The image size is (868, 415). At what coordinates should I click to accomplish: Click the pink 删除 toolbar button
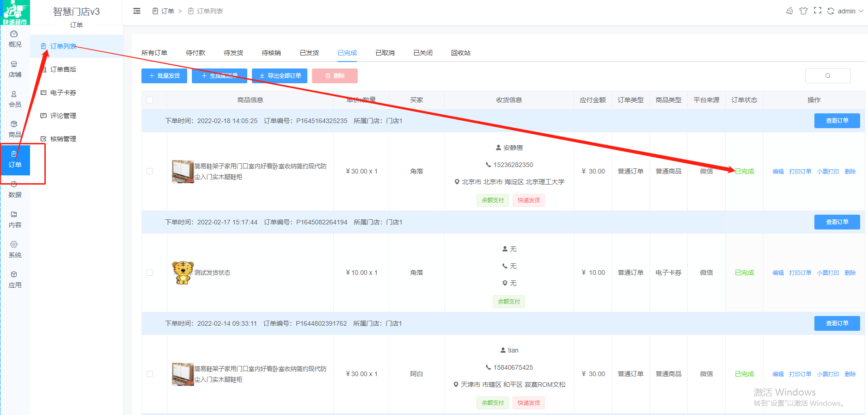335,76
